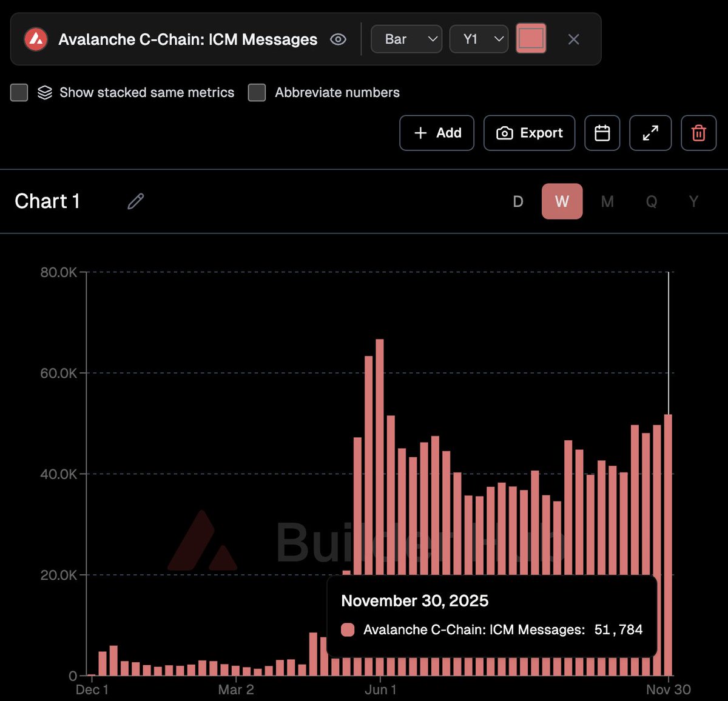
Task: Click the Mar 2 x-axis label
Action: click(236, 689)
